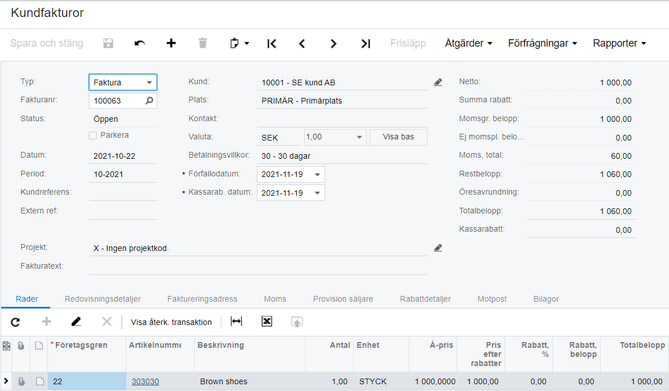
Task: Switch to the Rabattdetaljer tab
Action: coord(425,299)
